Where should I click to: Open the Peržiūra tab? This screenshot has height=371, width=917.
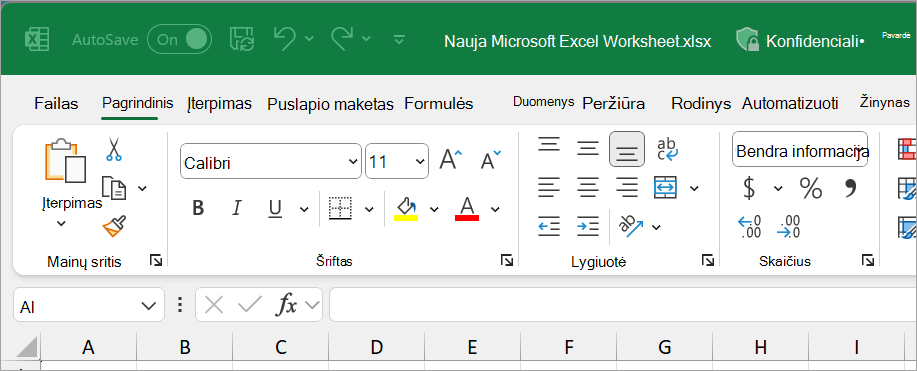click(613, 104)
